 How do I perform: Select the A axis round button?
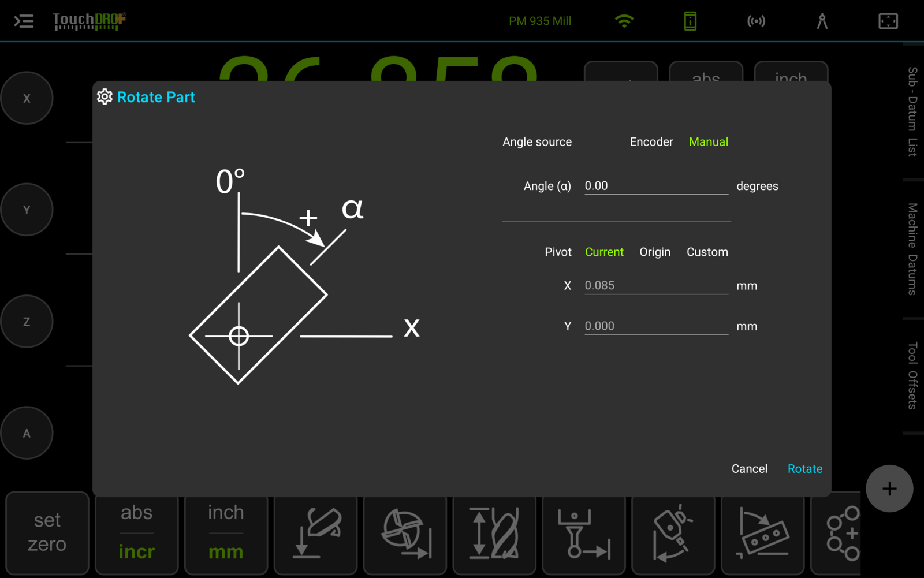(x=27, y=433)
